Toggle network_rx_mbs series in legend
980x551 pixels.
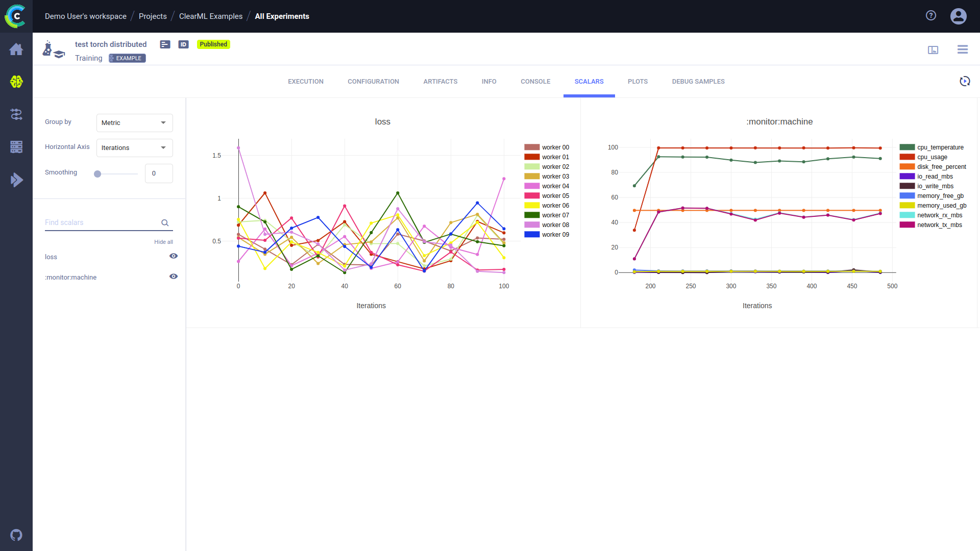931,215
